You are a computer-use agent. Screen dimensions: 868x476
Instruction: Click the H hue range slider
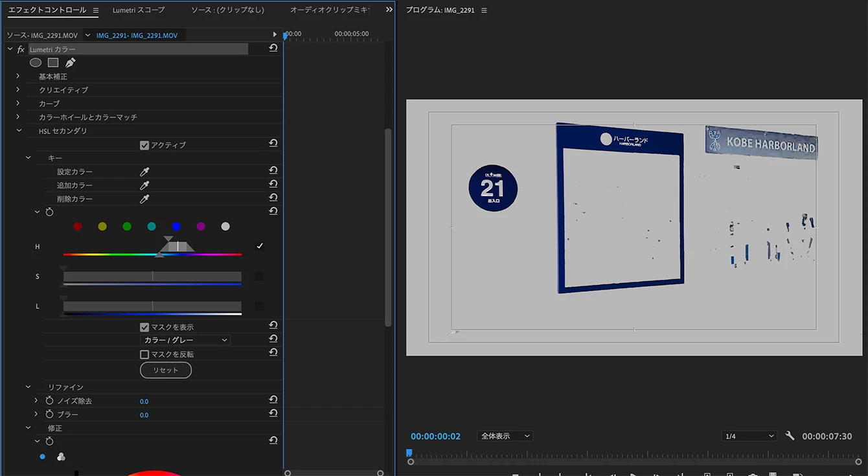click(152, 247)
